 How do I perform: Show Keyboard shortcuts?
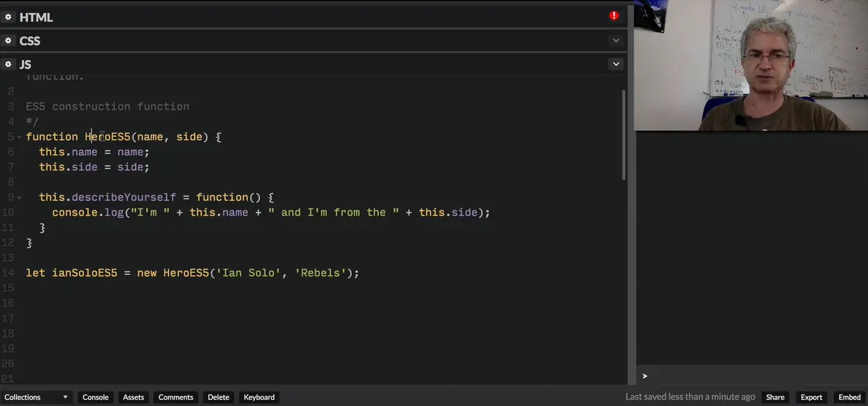[259, 397]
